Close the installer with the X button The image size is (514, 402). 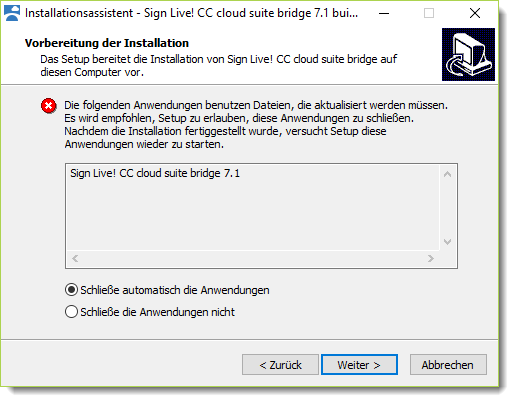click(x=475, y=13)
